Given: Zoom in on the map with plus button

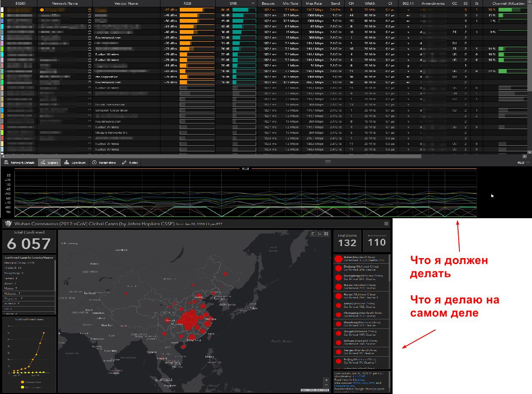Looking at the screenshot, I should [327, 380].
